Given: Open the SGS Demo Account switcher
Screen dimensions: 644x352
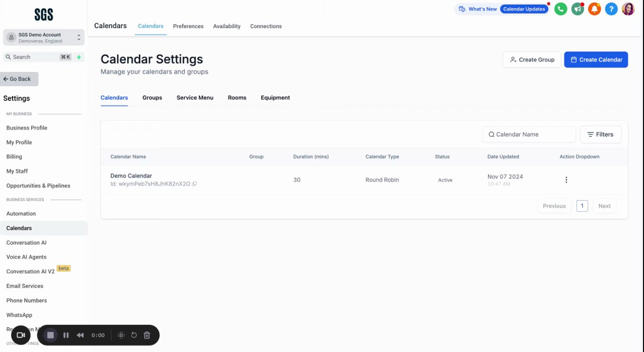Looking at the screenshot, I should point(44,38).
